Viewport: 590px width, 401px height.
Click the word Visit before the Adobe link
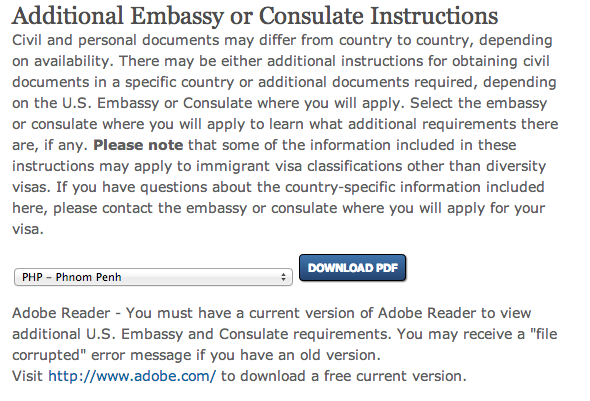(x=27, y=376)
